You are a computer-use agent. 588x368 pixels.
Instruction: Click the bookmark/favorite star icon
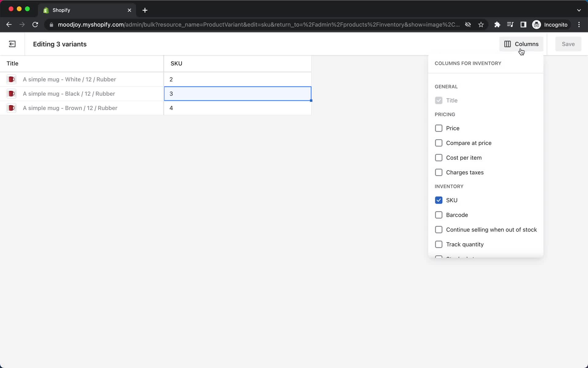(x=481, y=25)
